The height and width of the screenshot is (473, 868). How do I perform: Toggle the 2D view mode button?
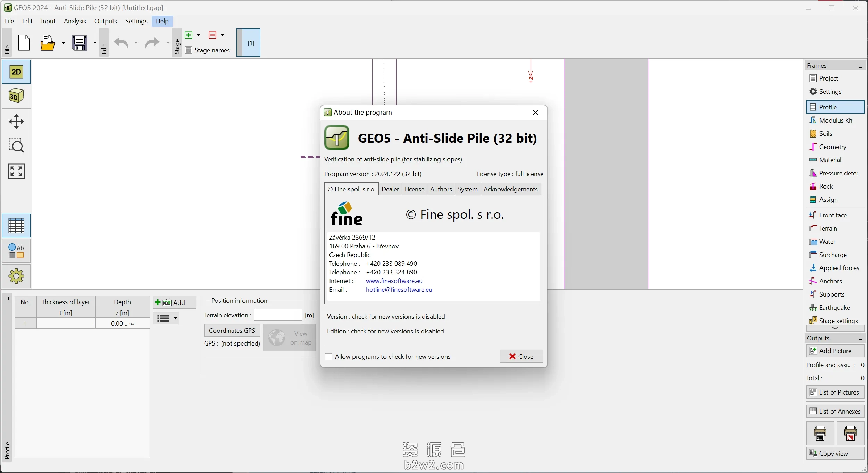(16, 72)
